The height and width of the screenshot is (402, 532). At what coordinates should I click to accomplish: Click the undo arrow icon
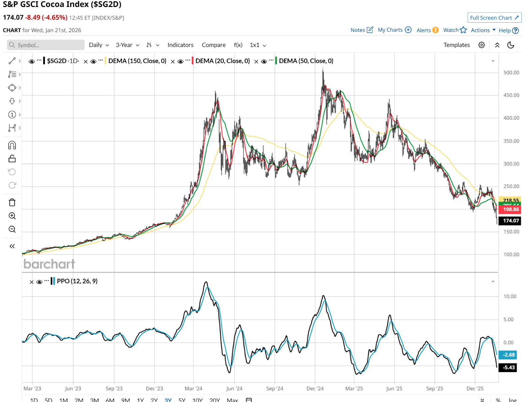tap(12, 172)
